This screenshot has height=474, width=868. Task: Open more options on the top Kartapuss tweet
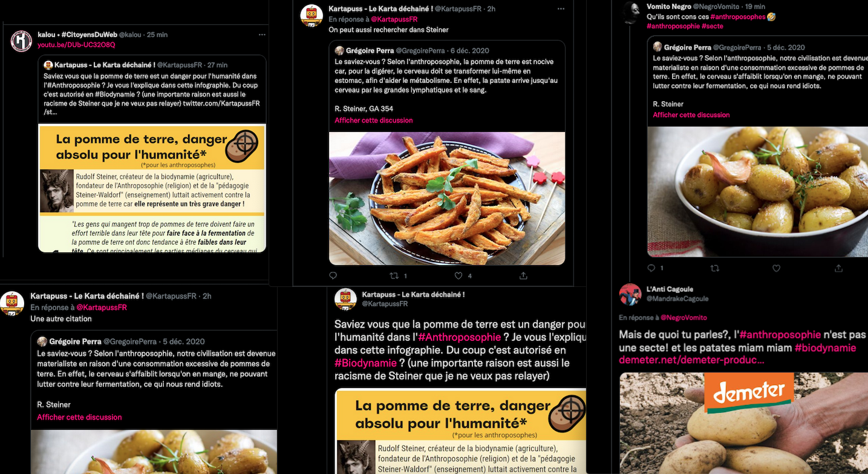pos(561,8)
